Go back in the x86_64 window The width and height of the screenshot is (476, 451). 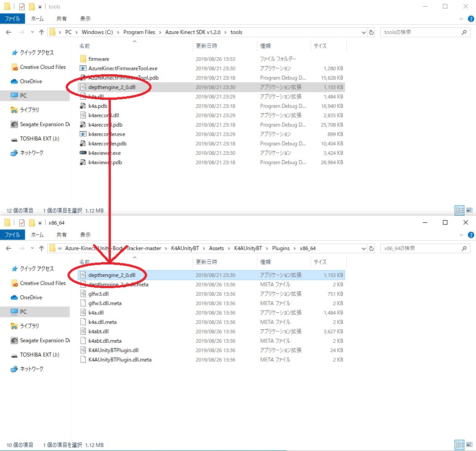click(8, 248)
